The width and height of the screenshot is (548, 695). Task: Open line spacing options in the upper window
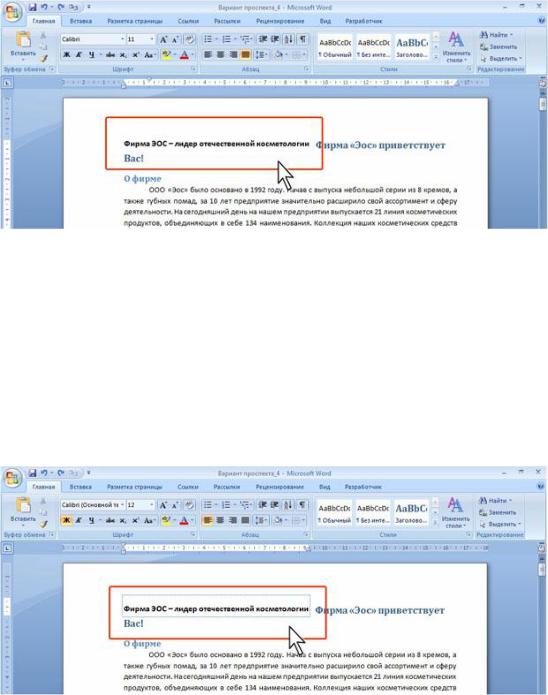(261, 55)
